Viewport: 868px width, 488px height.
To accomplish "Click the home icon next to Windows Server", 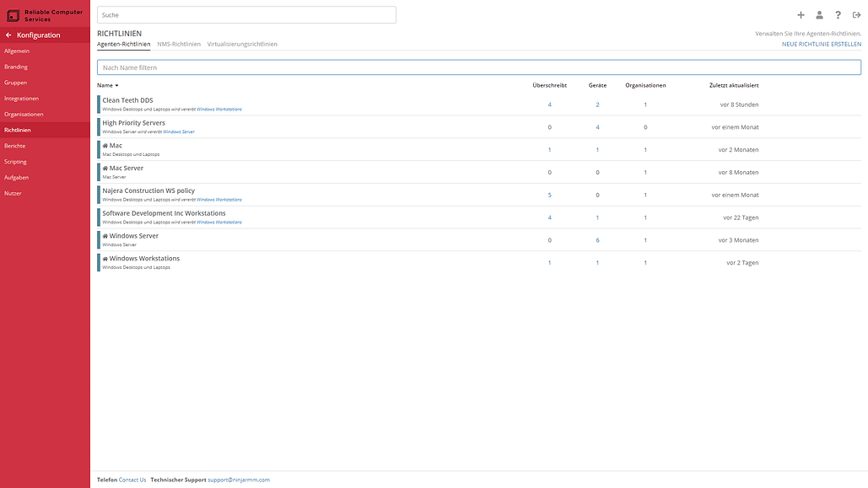I will [105, 236].
